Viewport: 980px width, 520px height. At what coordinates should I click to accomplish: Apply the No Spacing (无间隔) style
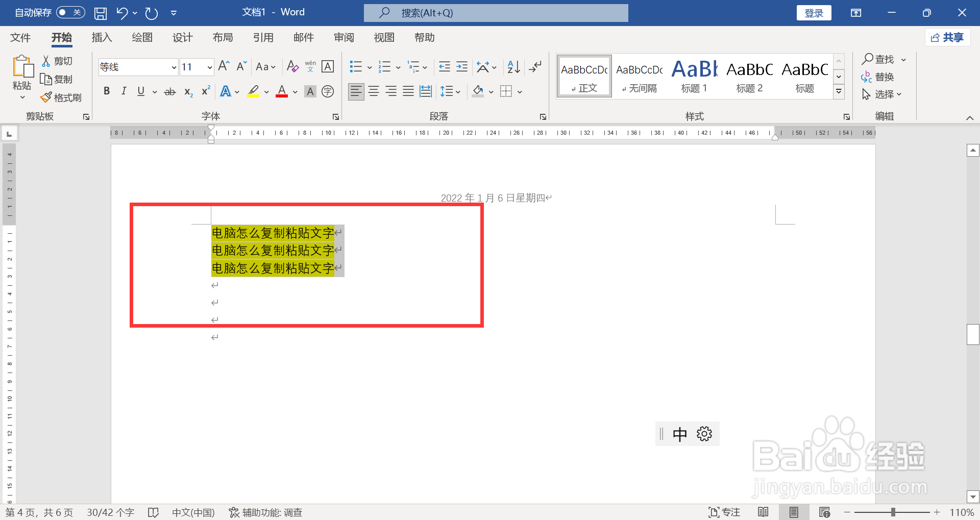tap(639, 76)
